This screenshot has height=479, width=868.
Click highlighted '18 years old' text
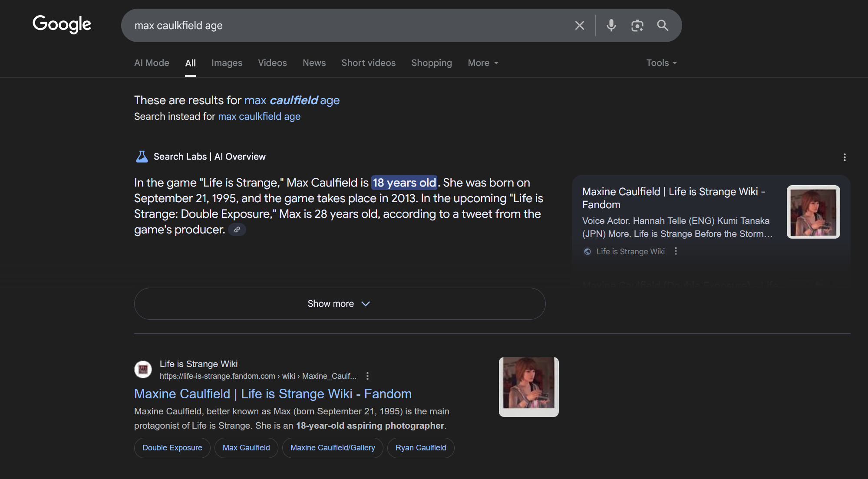404,183
